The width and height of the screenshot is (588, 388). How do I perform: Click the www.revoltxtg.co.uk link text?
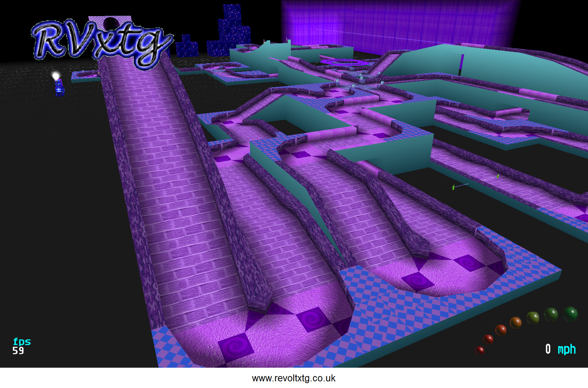294,378
